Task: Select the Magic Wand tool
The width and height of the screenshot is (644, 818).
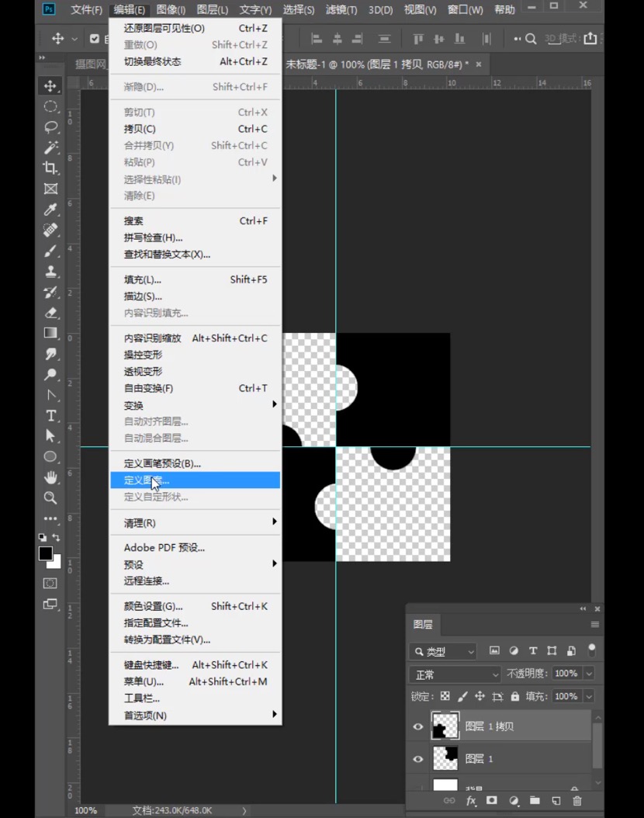Action: pyautogui.click(x=51, y=147)
